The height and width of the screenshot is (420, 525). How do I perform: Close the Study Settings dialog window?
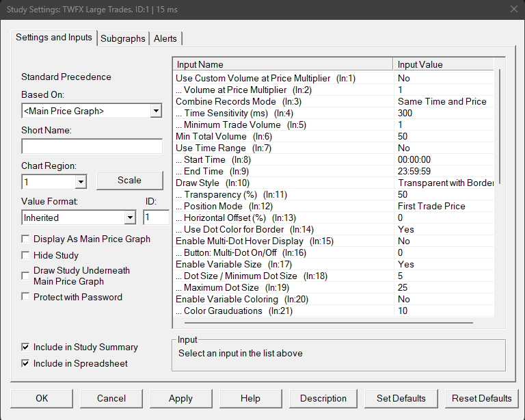coord(513,10)
